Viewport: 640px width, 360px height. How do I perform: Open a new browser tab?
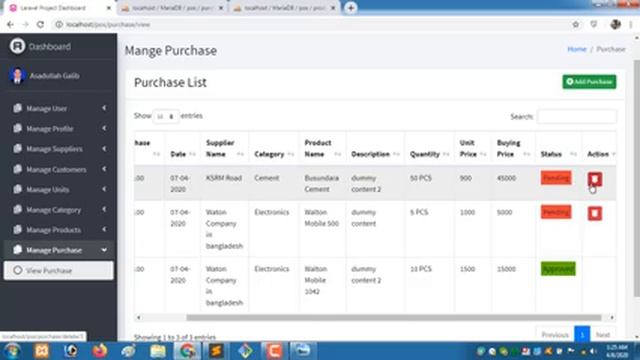tap(351, 8)
